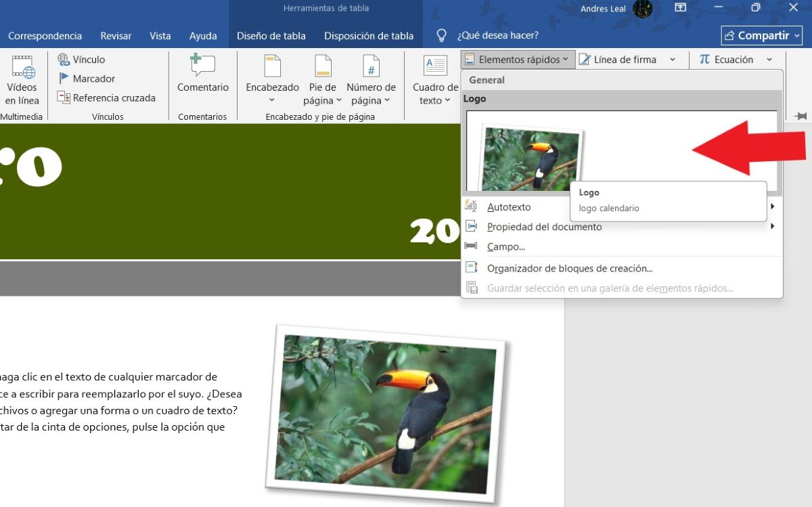Viewport: 812px width, 507px height.
Task: Click the Marcador flag icon
Action: pyautogui.click(x=64, y=79)
